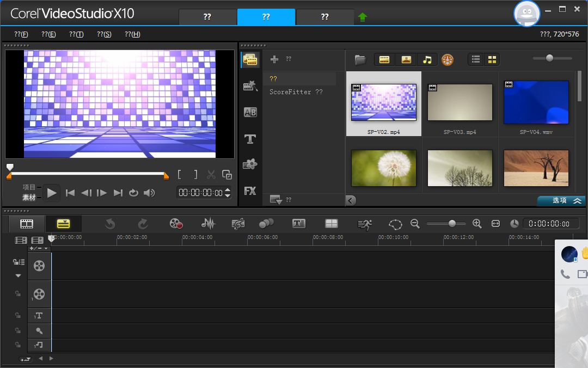
Task: Expand the 选项 options panel
Action: coord(562,201)
